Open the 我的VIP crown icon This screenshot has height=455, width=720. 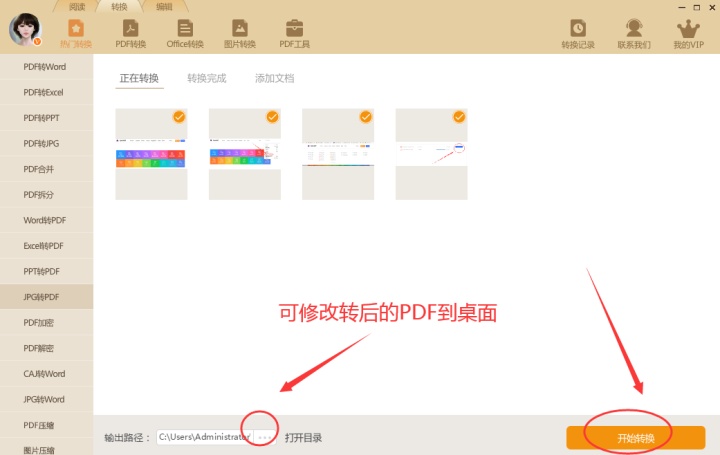coord(688,29)
